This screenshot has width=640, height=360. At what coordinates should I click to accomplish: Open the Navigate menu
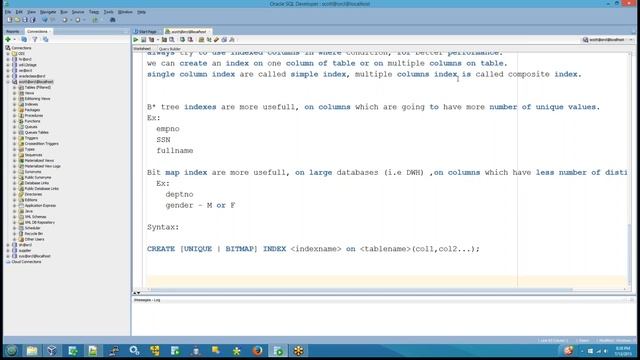pyautogui.click(x=48, y=12)
